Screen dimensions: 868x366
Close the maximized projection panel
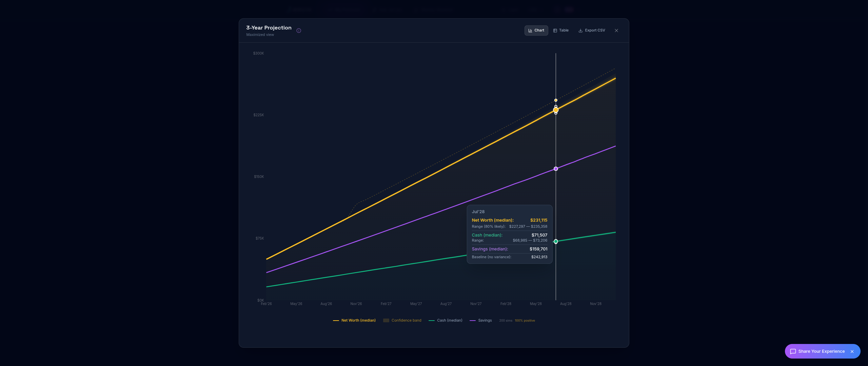pyautogui.click(x=616, y=30)
